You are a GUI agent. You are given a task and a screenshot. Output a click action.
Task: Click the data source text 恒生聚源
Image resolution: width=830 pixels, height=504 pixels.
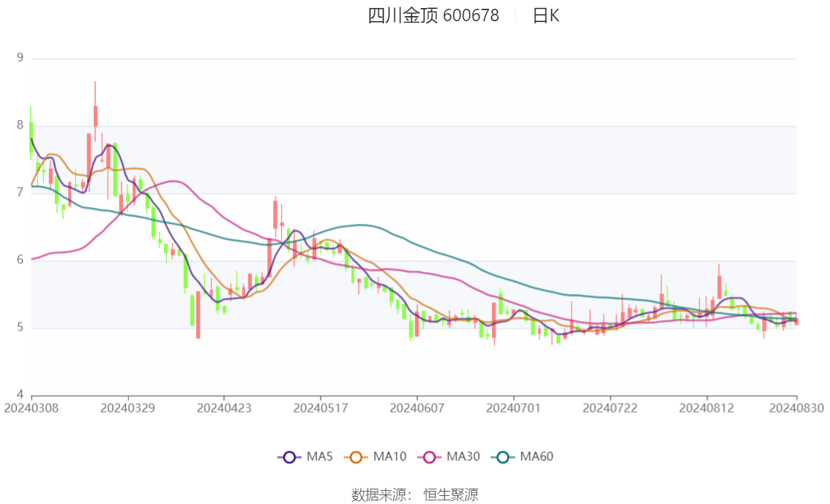(x=450, y=495)
